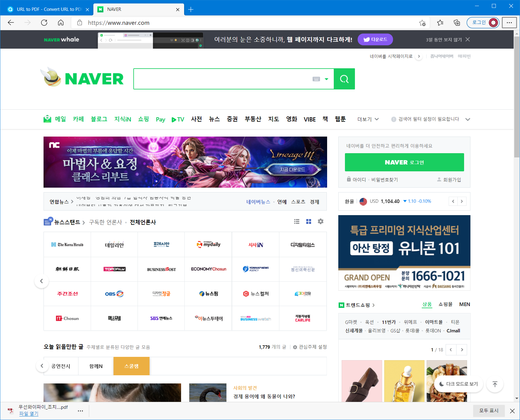Open downloaded PDF via 파일 열기
This screenshot has height=420, width=520.
(x=29, y=414)
